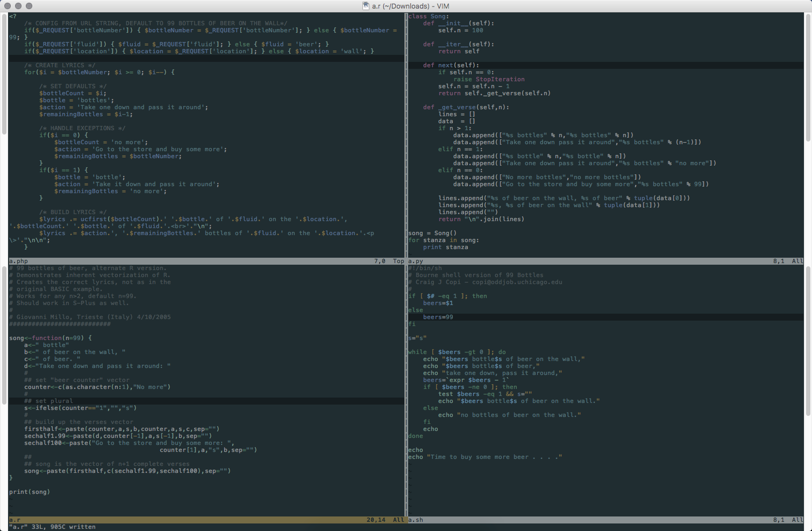Click the line "def next(self):"
Screen dimensions: 812x531
tap(451, 65)
